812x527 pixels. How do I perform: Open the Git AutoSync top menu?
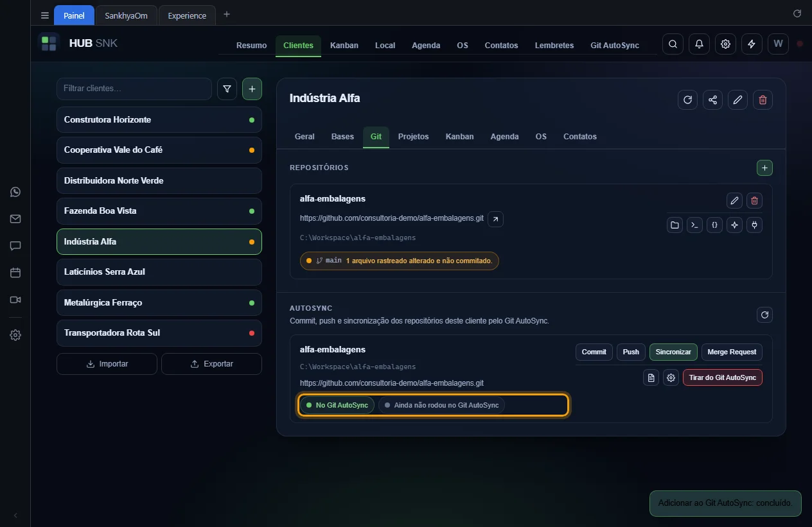click(615, 46)
